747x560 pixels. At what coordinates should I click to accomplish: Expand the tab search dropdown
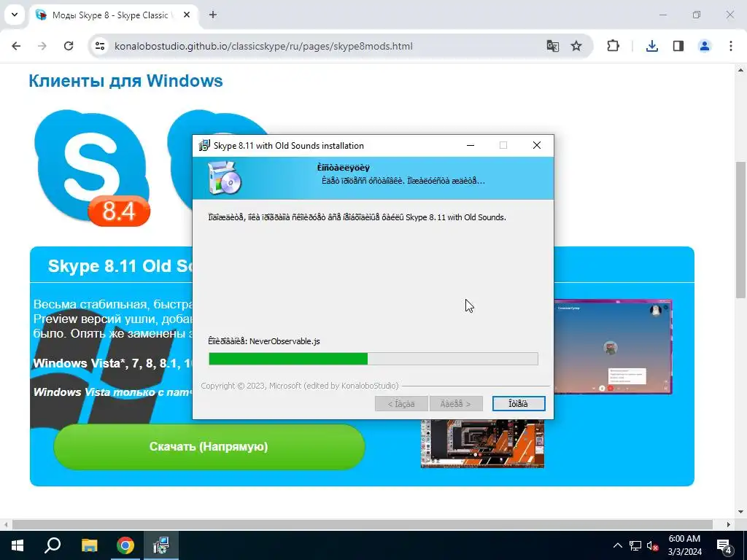pyautogui.click(x=15, y=15)
